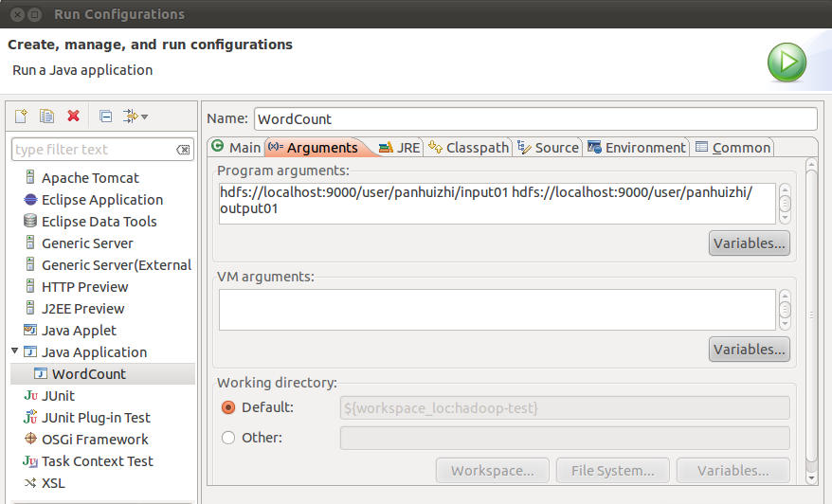This screenshot has height=504, width=832.
Task: Collapse the Java Application tree node
Action: pyautogui.click(x=15, y=351)
